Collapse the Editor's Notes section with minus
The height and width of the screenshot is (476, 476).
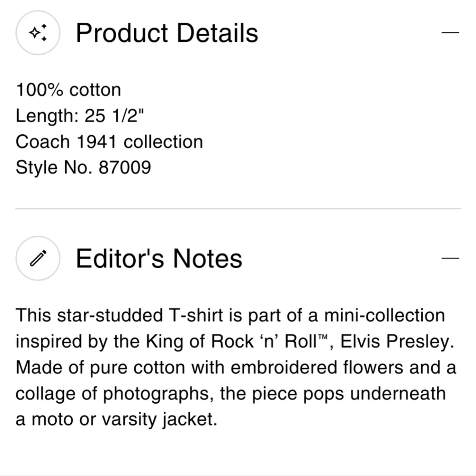pos(450,258)
